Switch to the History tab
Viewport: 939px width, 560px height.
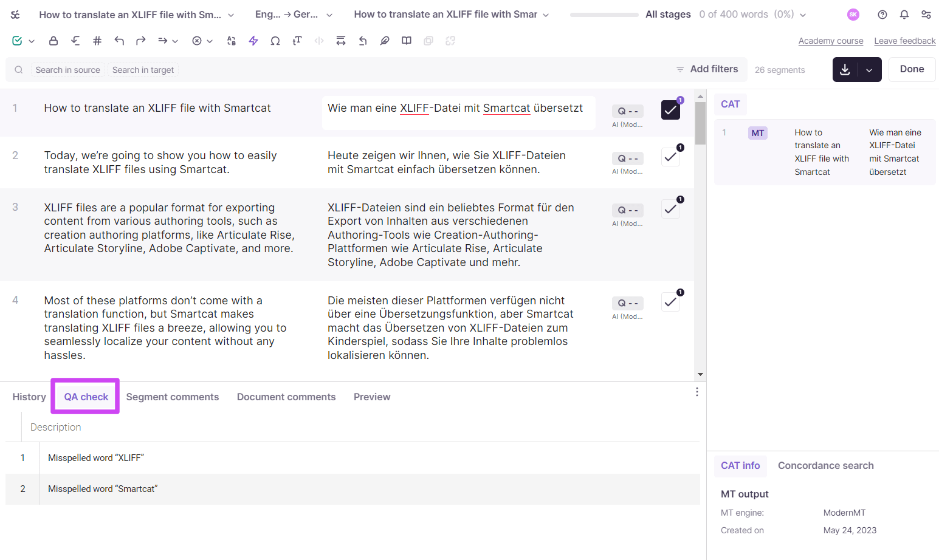pyautogui.click(x=29, y=397)
